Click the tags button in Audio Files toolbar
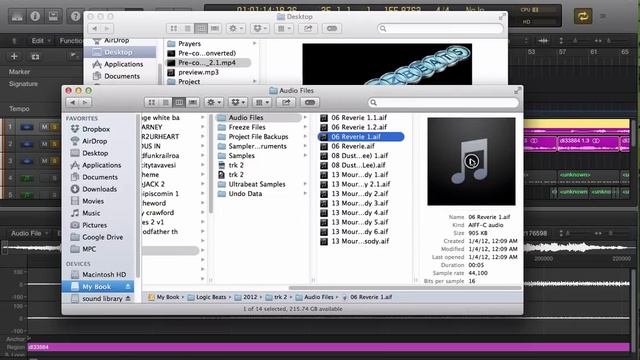The height and width of the screenshot is (360, 640). coord(310,102)
